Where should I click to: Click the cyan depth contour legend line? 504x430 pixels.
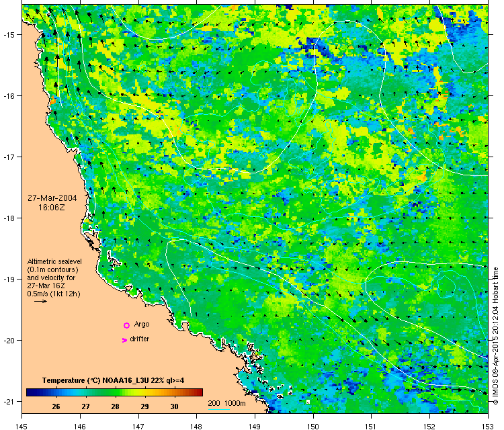click(x=219, y=409)
